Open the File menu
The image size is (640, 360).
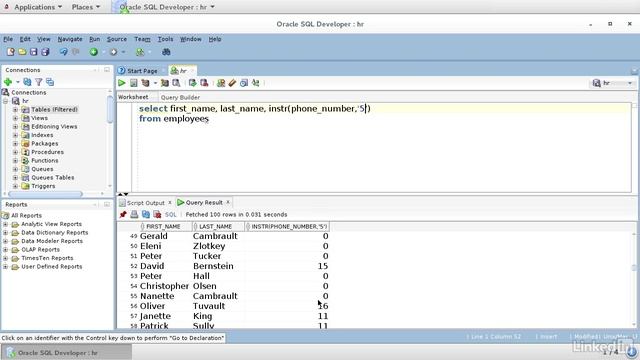click(x=8, y=39)
